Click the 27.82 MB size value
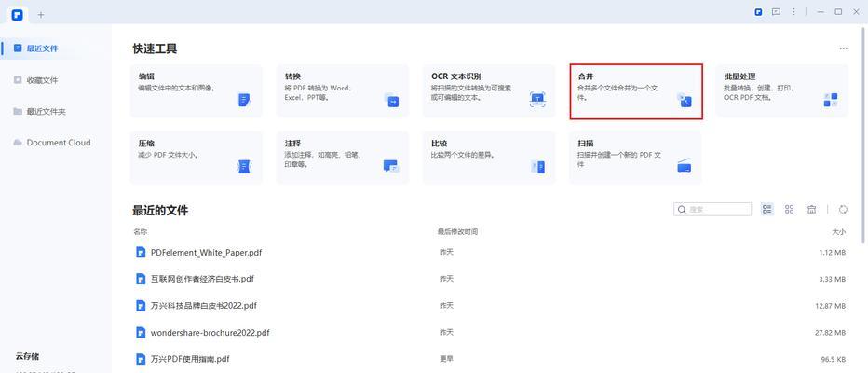 tap(831, 333)
